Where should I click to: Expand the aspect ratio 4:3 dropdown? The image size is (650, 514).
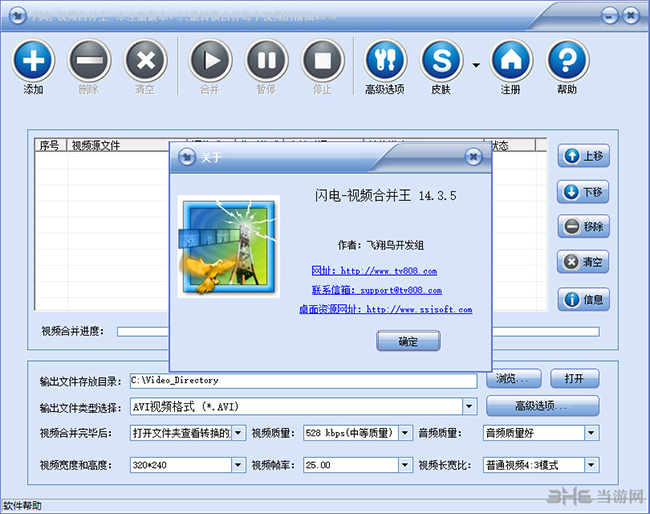[x=592, y=465]
